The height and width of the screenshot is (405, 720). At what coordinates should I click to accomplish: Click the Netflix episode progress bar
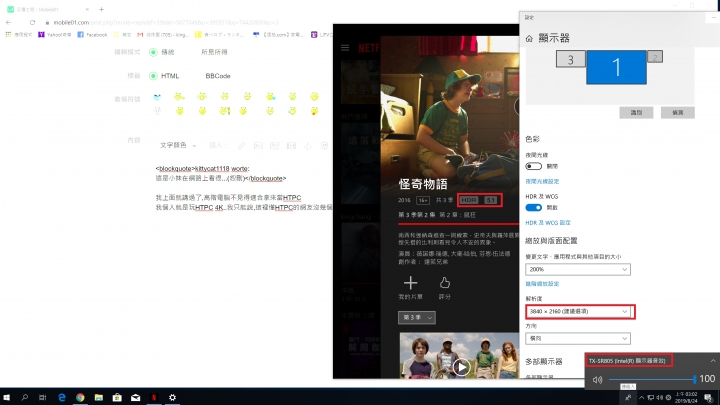(x=458, y=224)
